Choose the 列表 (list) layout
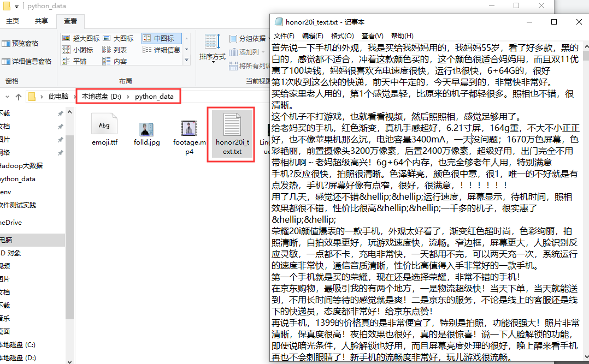The image size is (589, 364). click(120, 50)
